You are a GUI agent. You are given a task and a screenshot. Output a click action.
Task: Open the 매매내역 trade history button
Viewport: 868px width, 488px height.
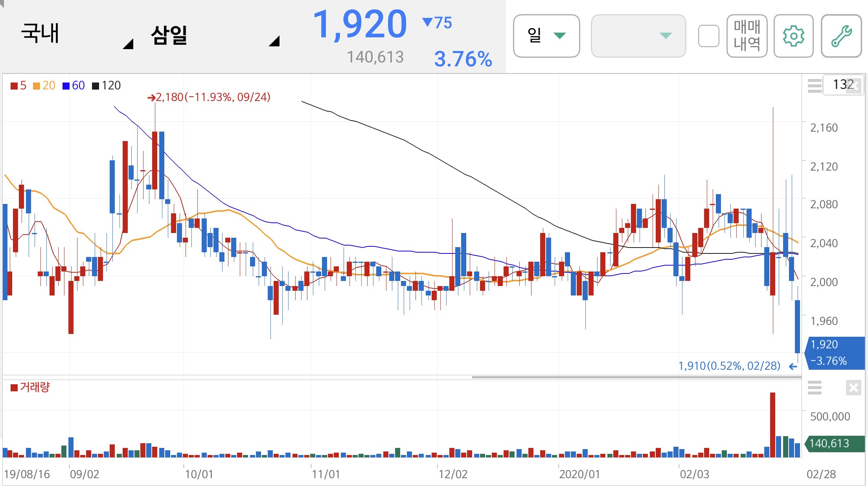[747, 36]
